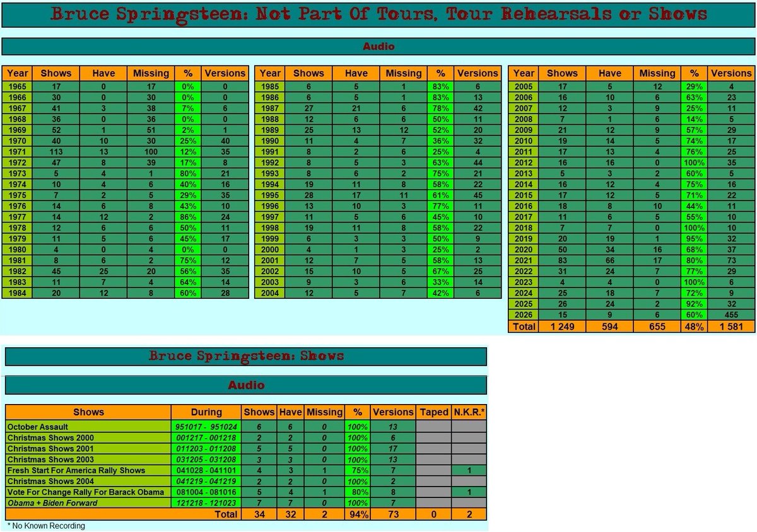Click the date range 081004 - 081016

[206, 492]
